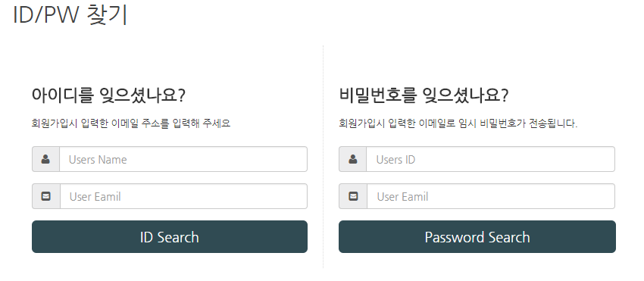Click the Users Name placeholder text
Image resolution: width=644 pixels, height=281 pixels.
98,159
